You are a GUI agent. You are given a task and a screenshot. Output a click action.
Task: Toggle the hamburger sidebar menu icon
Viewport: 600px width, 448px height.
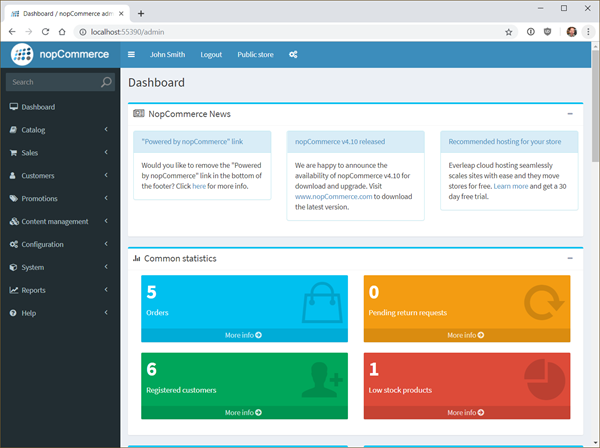131,54
